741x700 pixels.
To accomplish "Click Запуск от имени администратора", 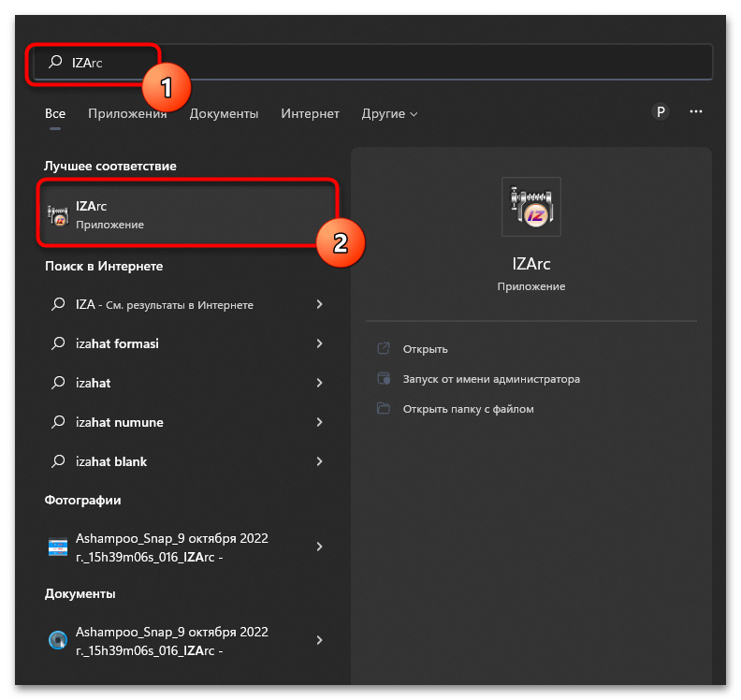I will 491,379.
